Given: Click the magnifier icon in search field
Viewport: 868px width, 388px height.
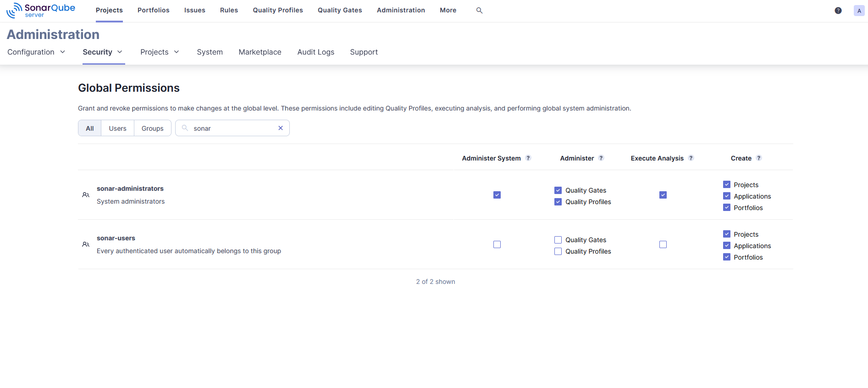Looking at the screenshot, I should [185, 128].
